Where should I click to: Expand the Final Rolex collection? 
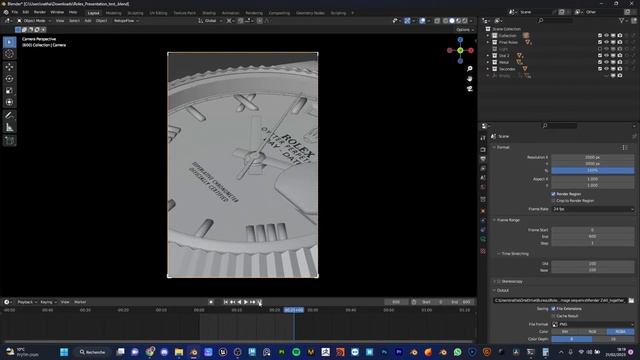click(488, 42)
